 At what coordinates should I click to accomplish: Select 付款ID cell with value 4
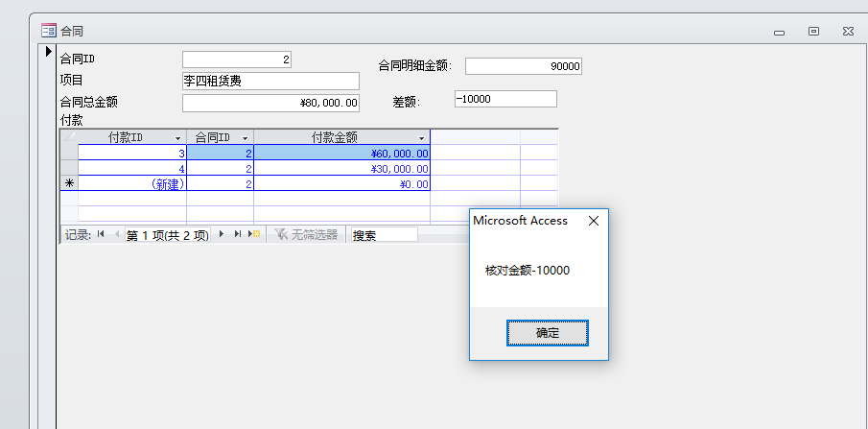tap(131, 168)
